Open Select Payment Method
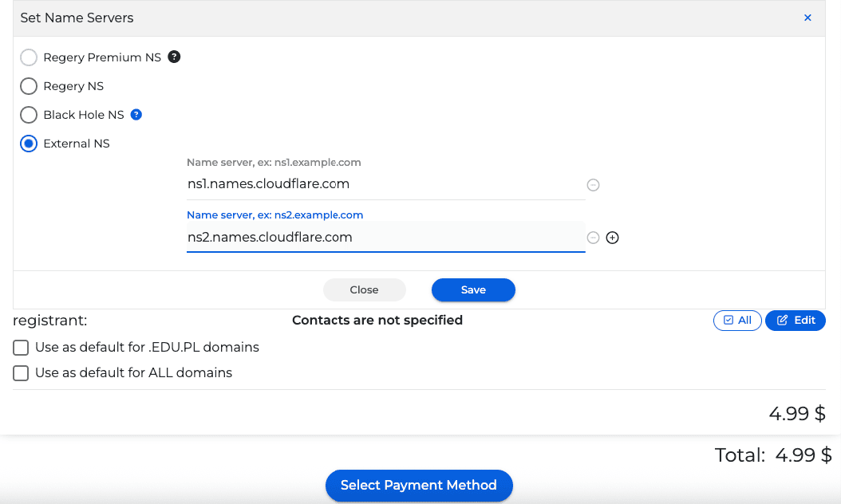The width and height of the screenshot is (841, 504). coord(418,485)
